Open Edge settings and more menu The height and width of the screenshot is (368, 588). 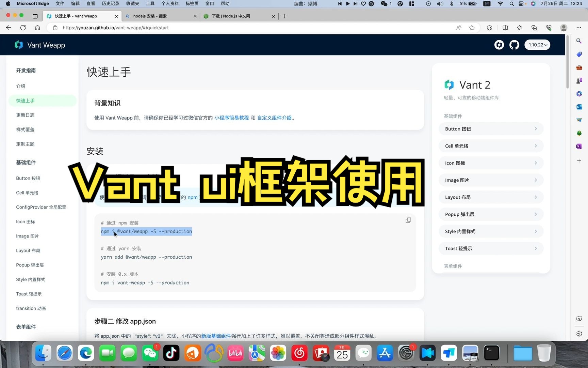(579, 28)
